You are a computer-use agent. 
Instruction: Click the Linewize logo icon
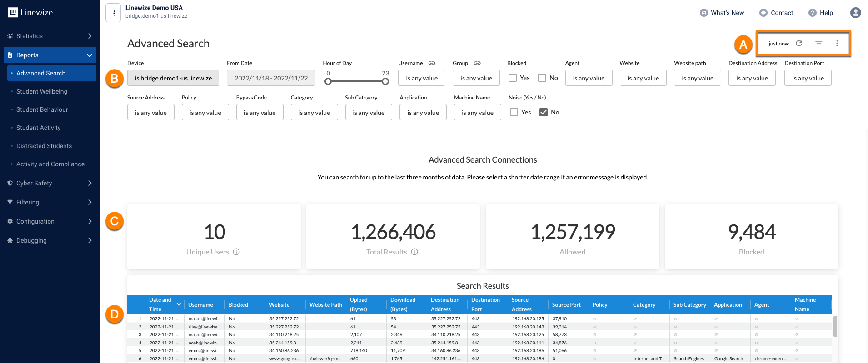[x=13, y=12]
